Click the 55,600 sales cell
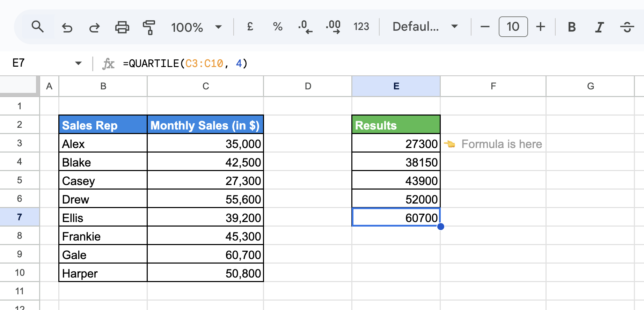 [x=205, y=199]
